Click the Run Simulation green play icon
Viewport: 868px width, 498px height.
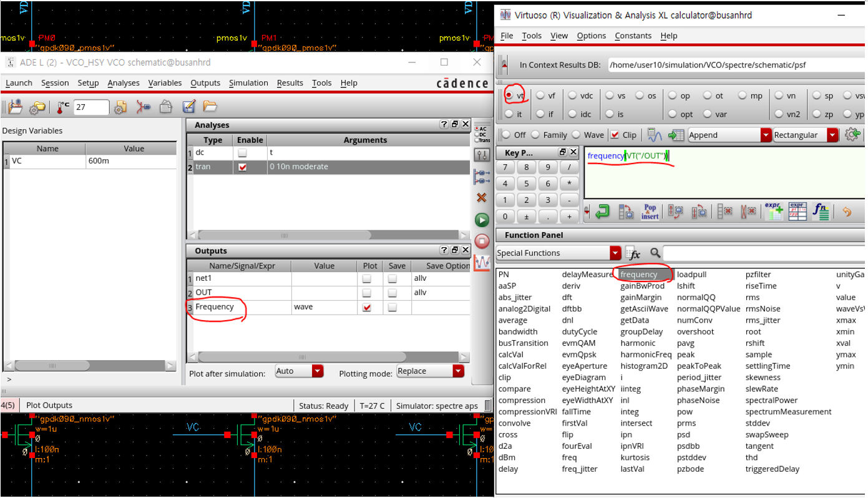(482, 220)
